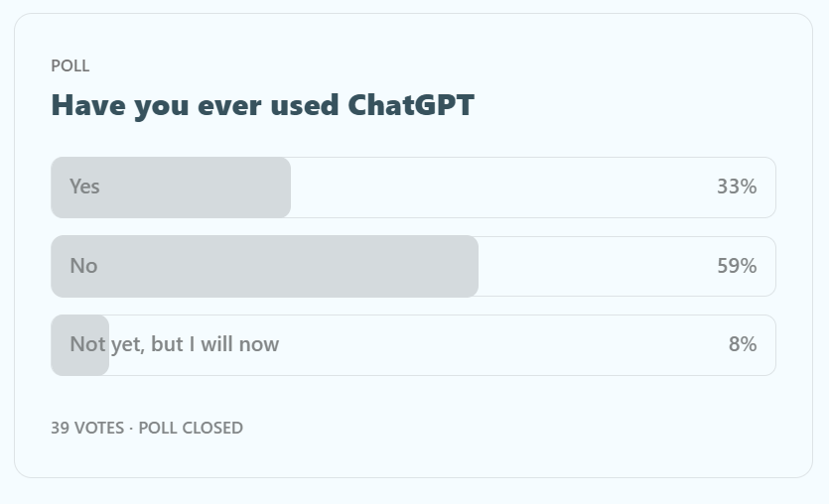829x504 pixels.
Task: Click the gray filled part of No bar
Action: point(298,266)
